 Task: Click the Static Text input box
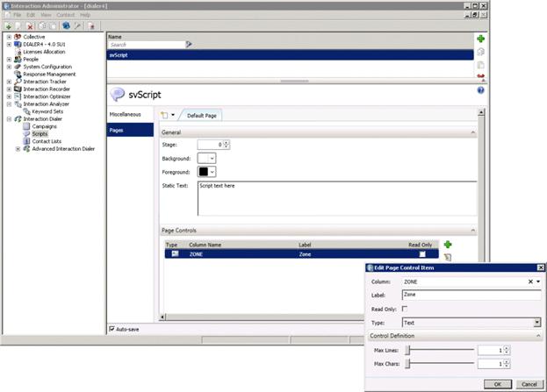[335, 197]
